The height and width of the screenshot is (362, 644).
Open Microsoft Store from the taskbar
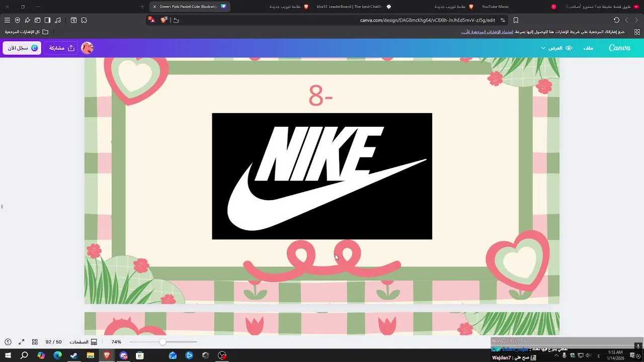(x=140, y=355)
